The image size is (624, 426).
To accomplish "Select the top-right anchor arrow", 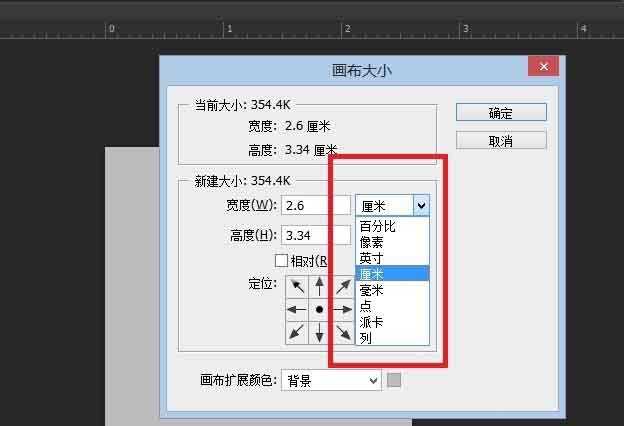I will (343, 287).
